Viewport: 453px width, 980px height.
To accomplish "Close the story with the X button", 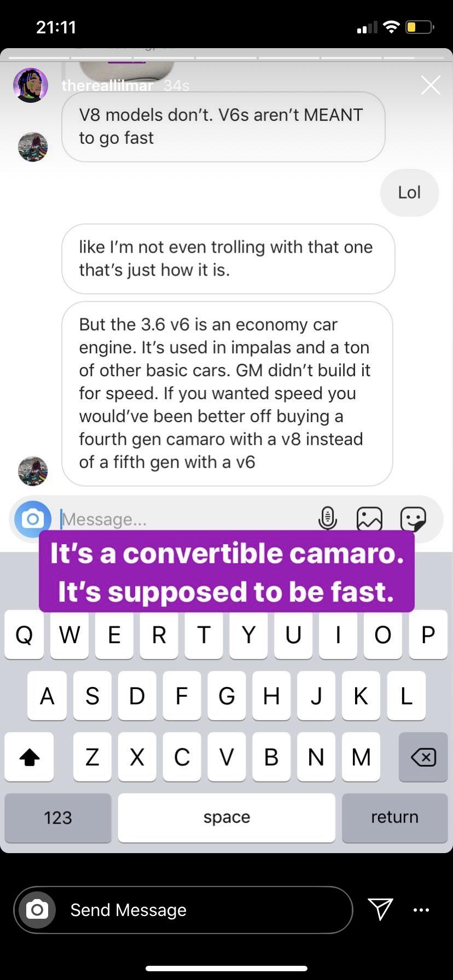I will pyautogui.click(x=431, y=85).
